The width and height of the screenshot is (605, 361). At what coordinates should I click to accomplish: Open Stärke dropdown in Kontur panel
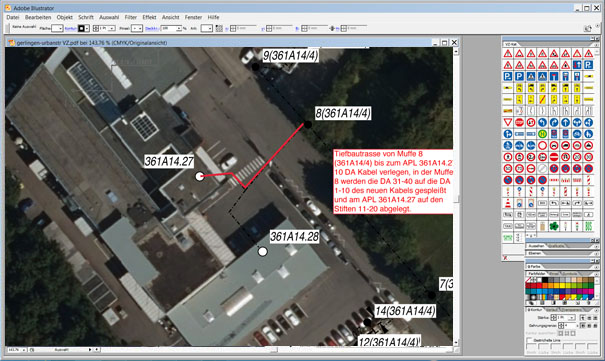(x=572, y=318)
